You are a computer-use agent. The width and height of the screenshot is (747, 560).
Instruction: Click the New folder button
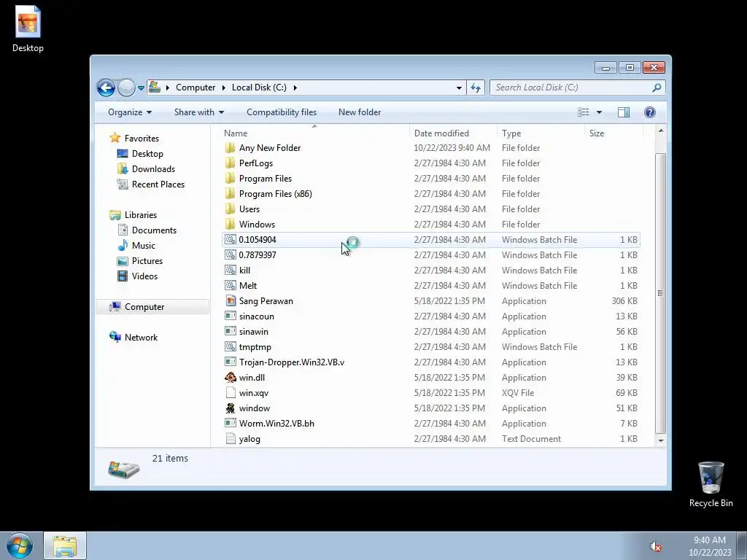[x=360, y=112]
